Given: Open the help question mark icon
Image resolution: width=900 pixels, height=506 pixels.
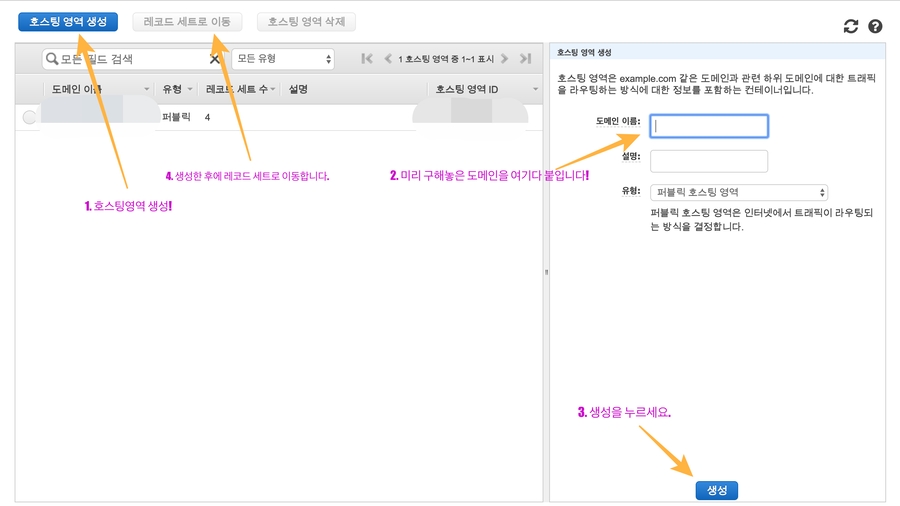Looking at the screenshot, I should tap(875, 27).
